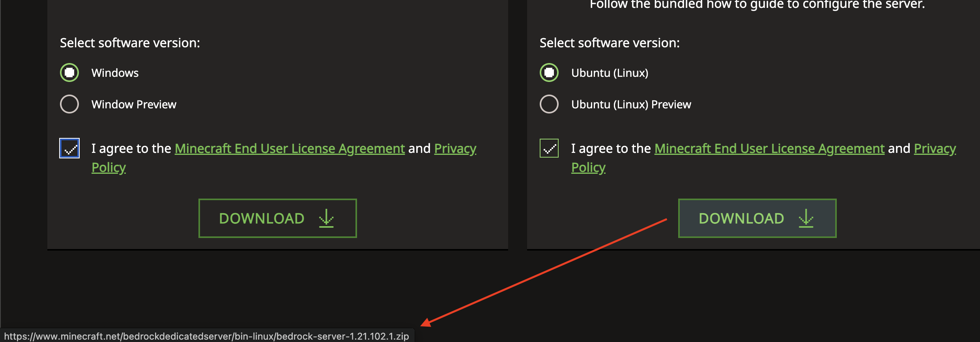This screenshot has height=342, width=980.
Task: Click the "Window Preview" option label text
Action: [x=134, y=104]
